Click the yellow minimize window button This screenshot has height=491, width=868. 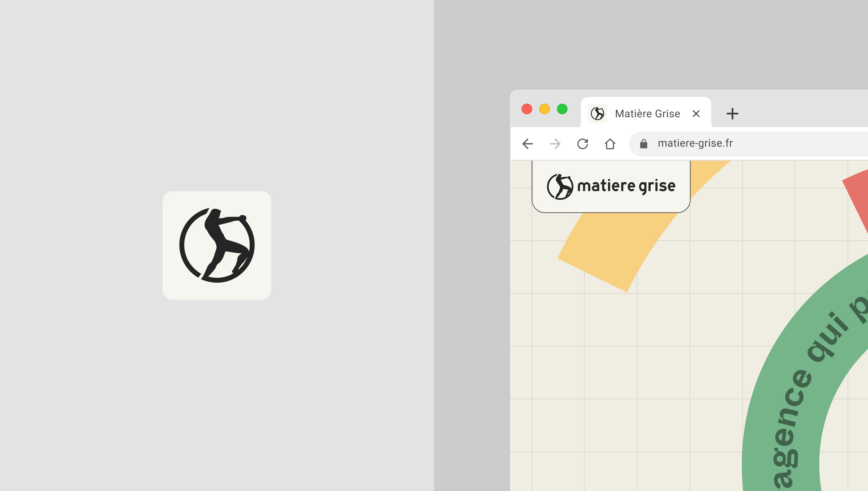click(545, 109)
